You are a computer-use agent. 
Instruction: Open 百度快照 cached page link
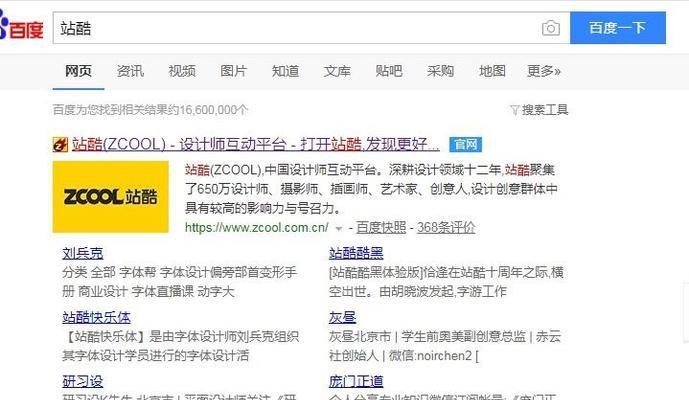381,228
